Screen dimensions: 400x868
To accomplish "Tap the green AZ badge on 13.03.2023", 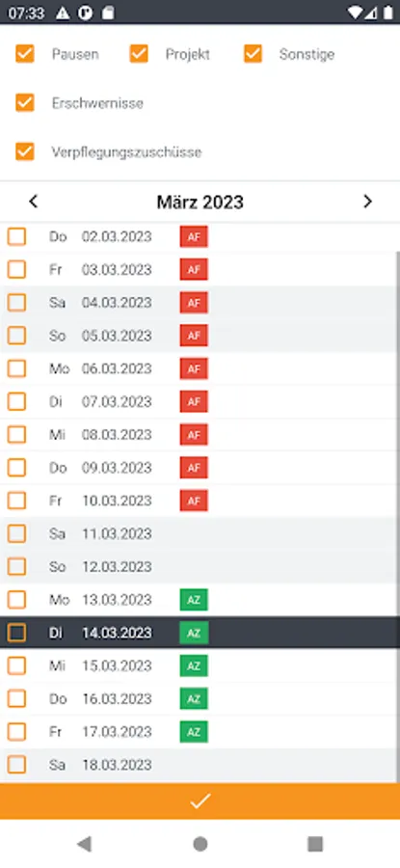I will 194,600.
